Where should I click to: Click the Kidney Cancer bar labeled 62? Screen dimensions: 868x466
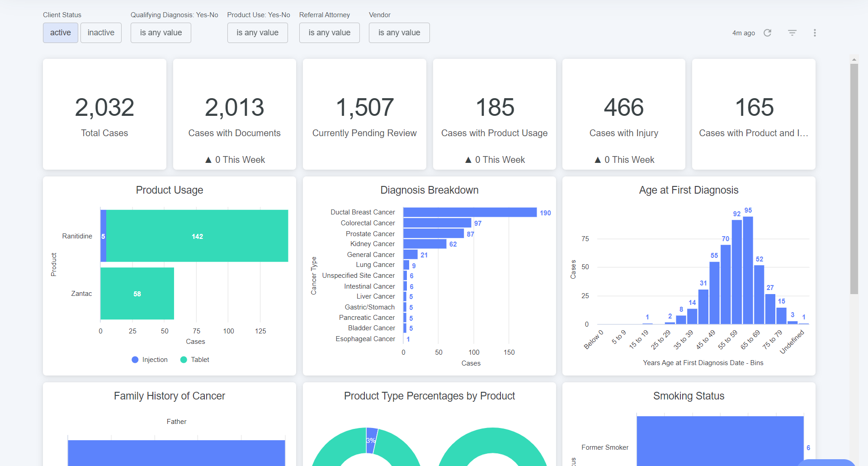coord(425,244)
